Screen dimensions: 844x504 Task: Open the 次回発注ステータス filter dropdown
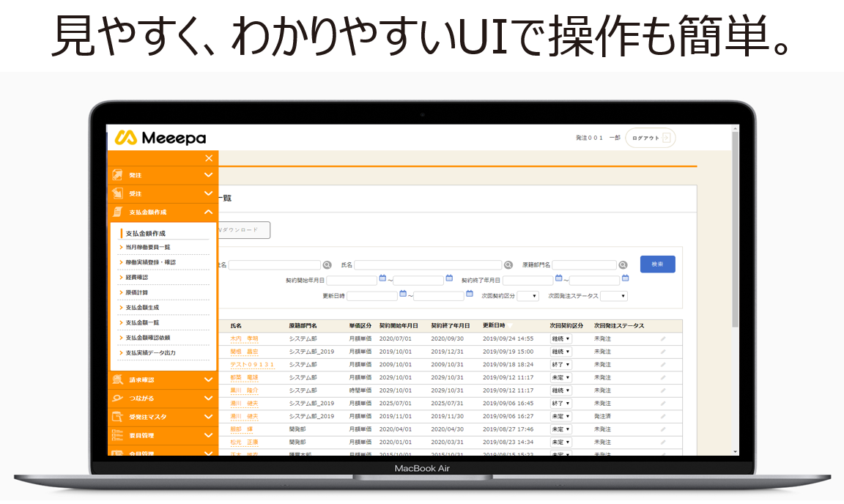[x=615, y=295]
